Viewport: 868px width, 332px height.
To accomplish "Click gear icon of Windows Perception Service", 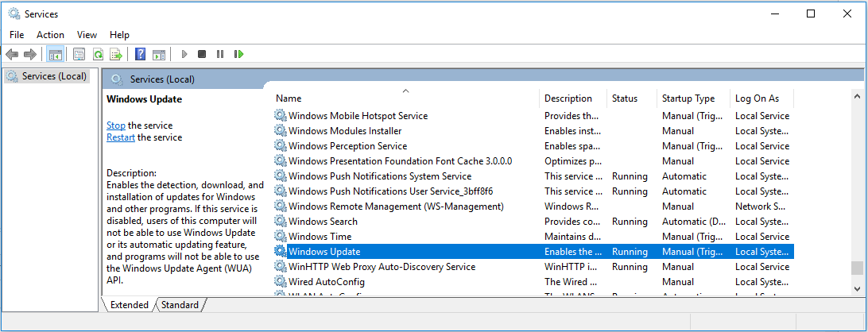I will coord(281,146).
